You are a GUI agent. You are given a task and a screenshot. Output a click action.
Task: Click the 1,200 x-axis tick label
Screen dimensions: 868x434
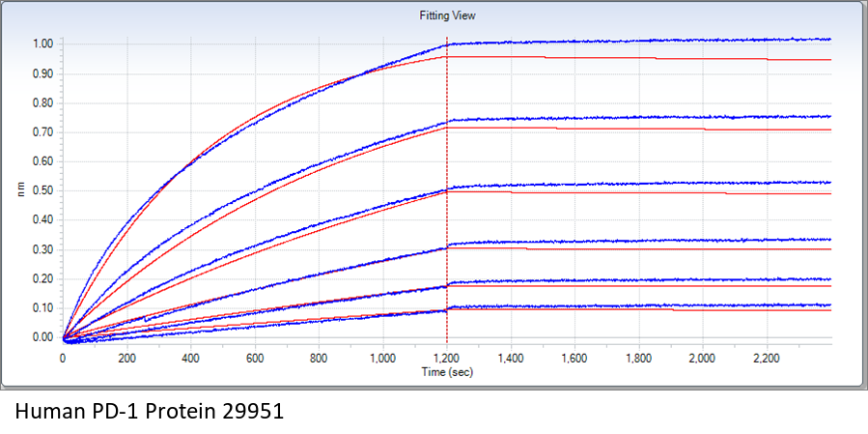pyautogui.click(x=447, y=358)
